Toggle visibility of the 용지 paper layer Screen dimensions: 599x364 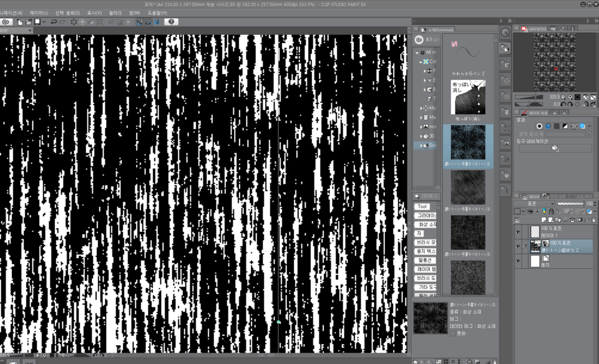coord(518,261)
